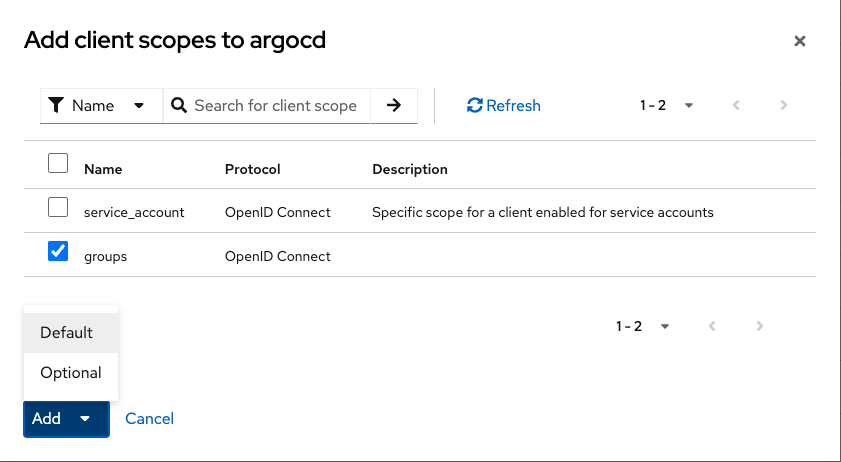The width and height of the screenshot is (841, 462).
Task: Click next page arrow in bottom pagination
Action: pyautogui.click(x=760, y=326)
